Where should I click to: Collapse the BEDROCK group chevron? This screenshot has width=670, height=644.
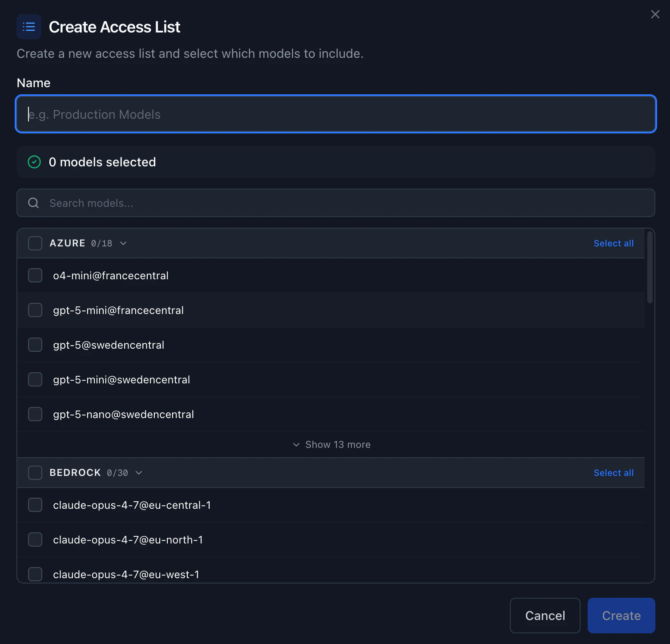[x=139, y=473]
